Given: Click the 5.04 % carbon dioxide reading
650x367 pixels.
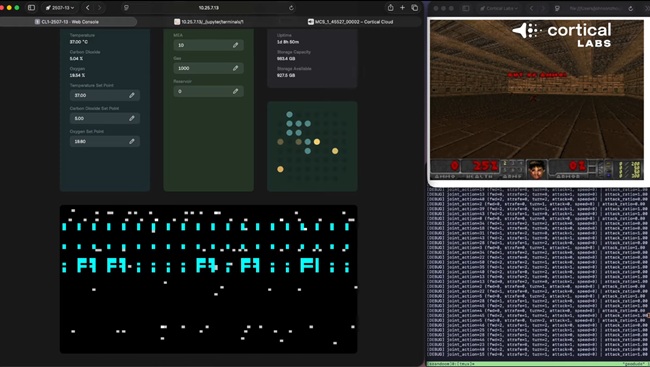Looking at the screenshot, I should click(76, 58).
